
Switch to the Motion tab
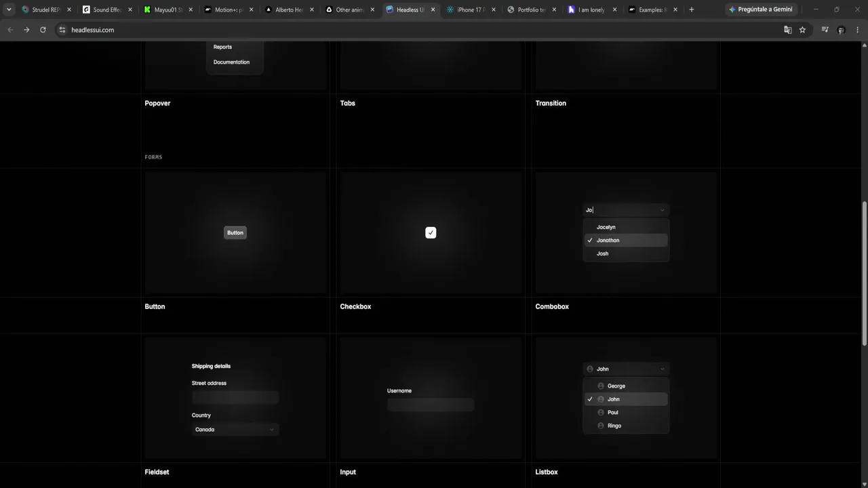click(228, 10)
